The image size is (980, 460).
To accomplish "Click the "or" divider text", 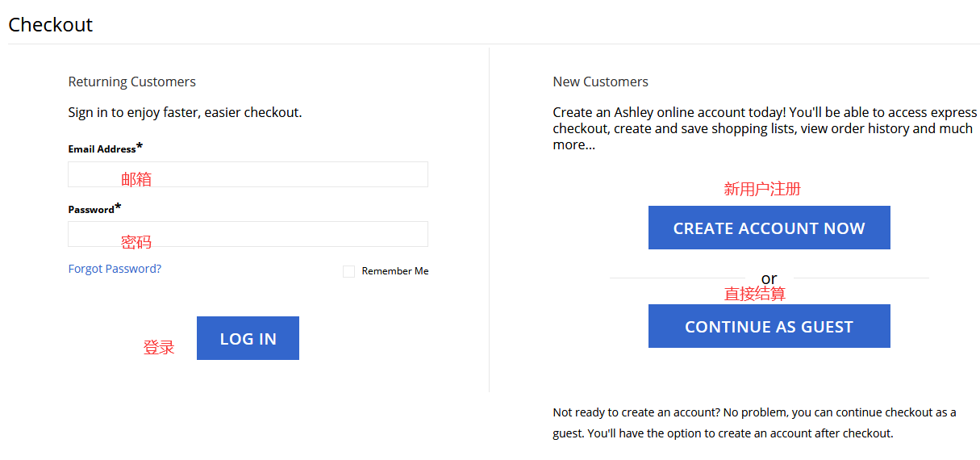I will (769, 278).
